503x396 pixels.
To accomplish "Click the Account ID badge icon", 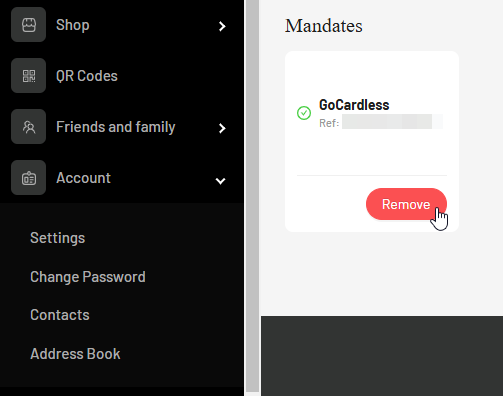I will tap(29, 178).
